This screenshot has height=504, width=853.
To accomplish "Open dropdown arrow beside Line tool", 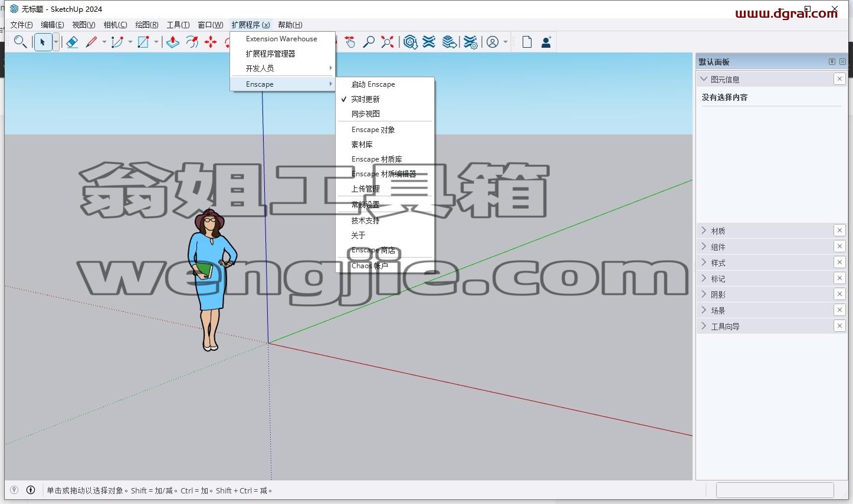I will click(104, 42).
